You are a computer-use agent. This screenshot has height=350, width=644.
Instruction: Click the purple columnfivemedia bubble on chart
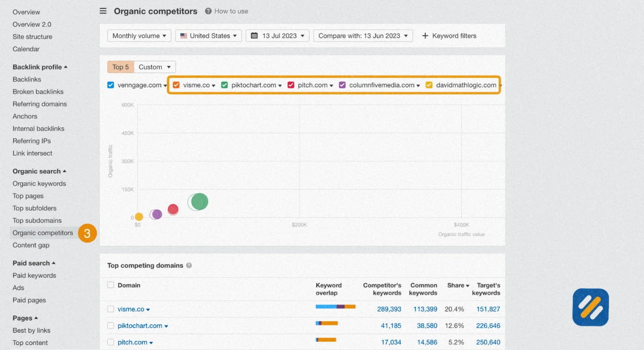click(x=156, y=214)
